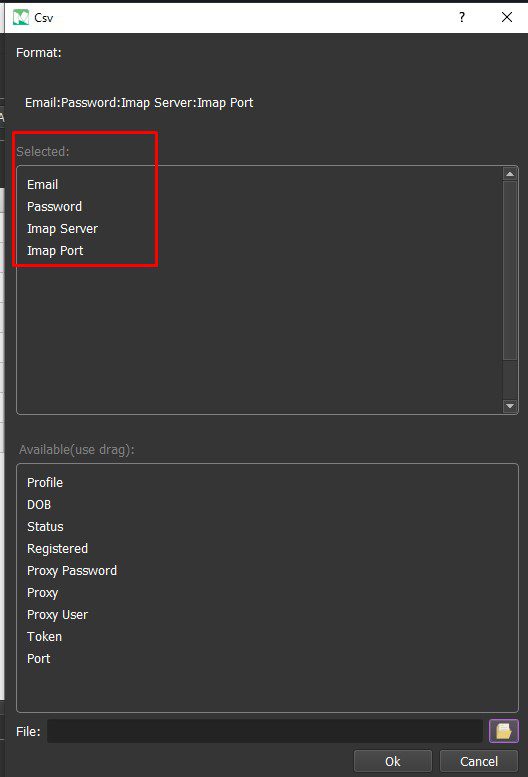Select DOB in the Available list
This screenshot has height=777, width=528.
pyautogui.click(x=39, y=504)
